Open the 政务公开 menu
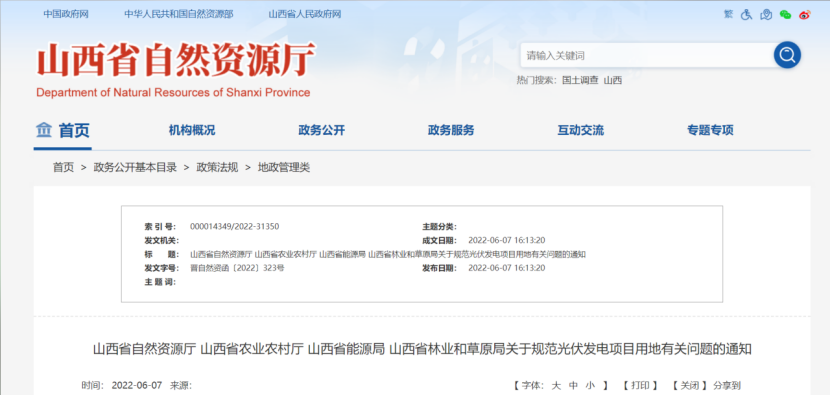This screenshot has width=831, height=396. click(322, 130)
